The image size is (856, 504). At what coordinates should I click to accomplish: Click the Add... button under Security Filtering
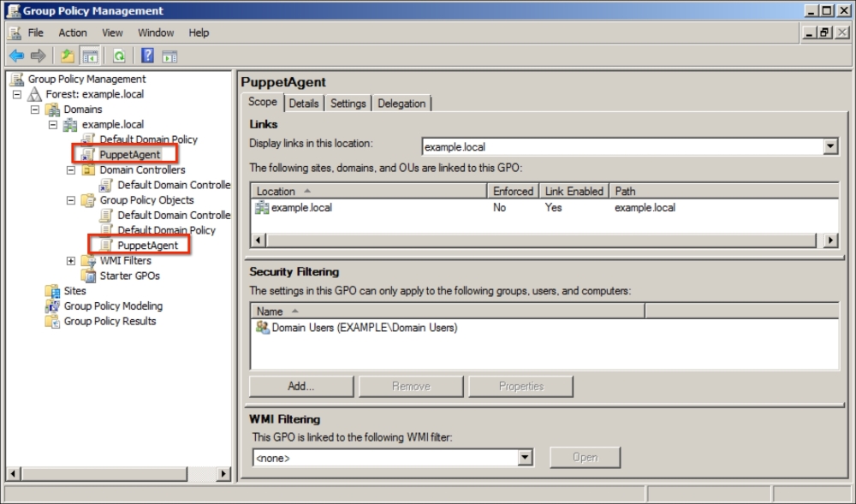301,386
